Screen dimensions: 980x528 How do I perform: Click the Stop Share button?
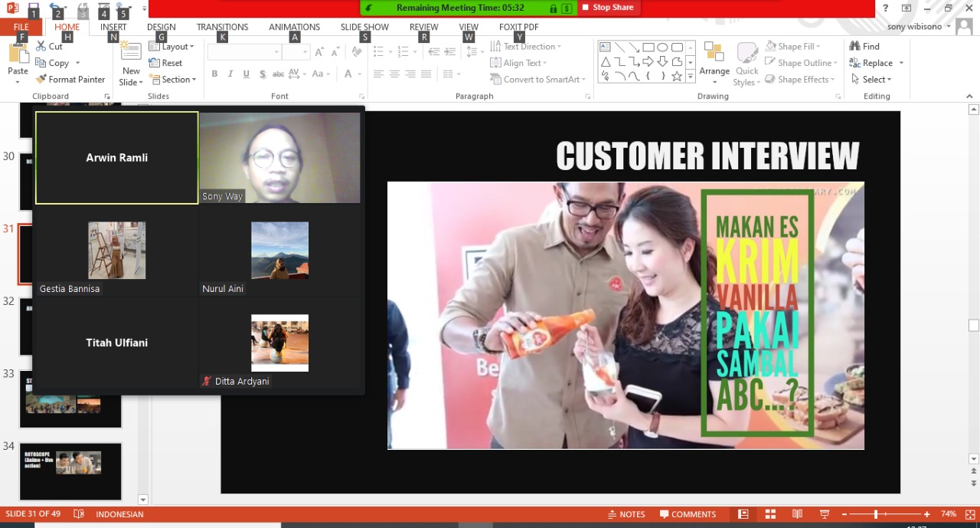[x=606, y=8]
